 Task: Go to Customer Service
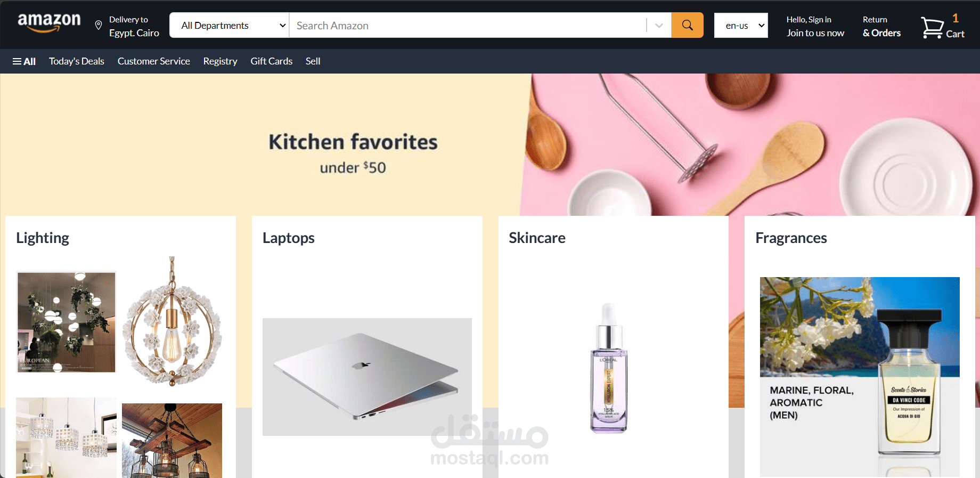click(x=154, y=61)
